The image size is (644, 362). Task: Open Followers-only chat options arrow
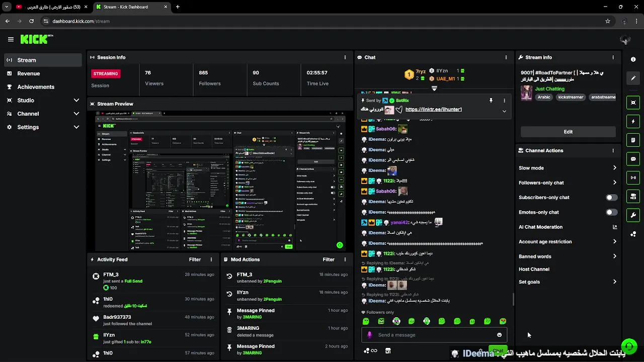point(614,183)
